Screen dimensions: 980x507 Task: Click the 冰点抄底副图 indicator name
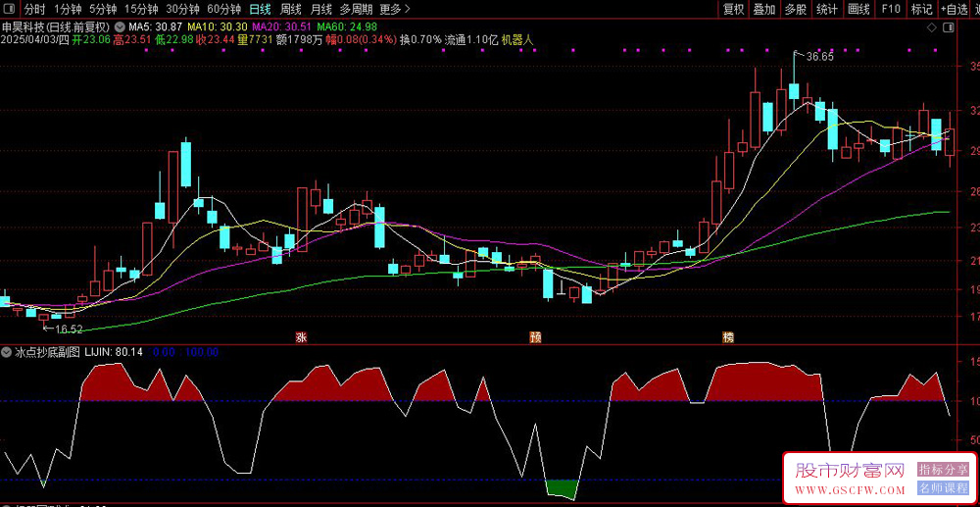point(47,353)
